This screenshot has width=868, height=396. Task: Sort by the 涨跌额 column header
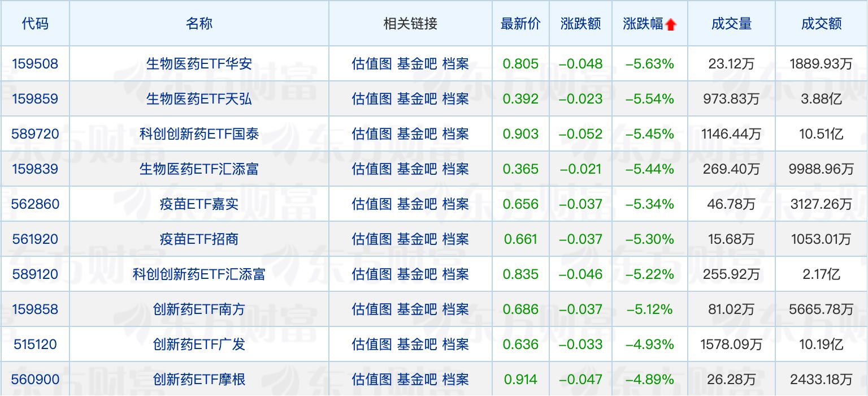(581, 24)
